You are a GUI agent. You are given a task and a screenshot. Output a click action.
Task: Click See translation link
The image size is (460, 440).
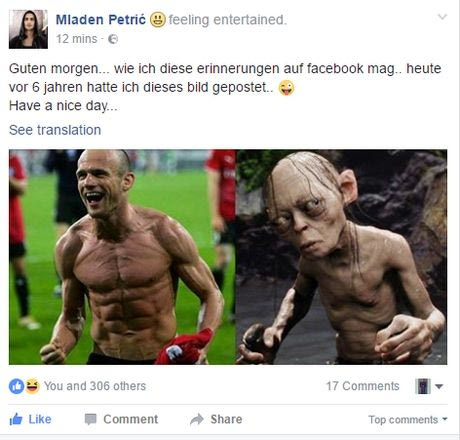coord(55,130)
